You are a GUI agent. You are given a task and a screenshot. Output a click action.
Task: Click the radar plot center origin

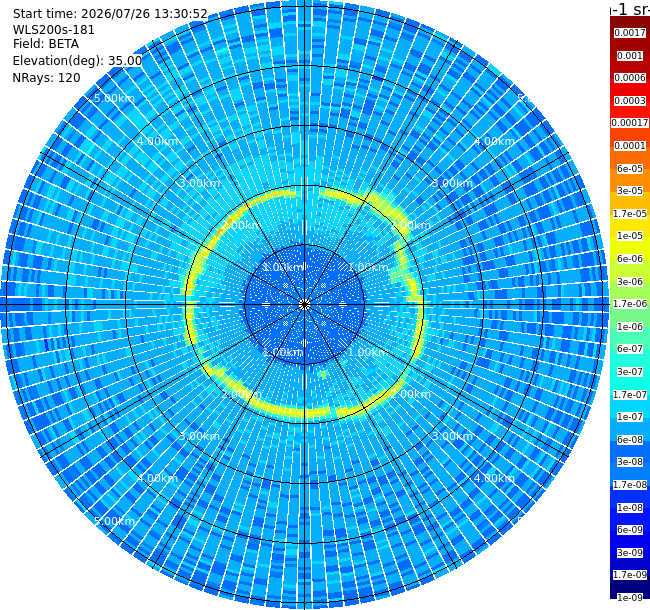(305, 305)
